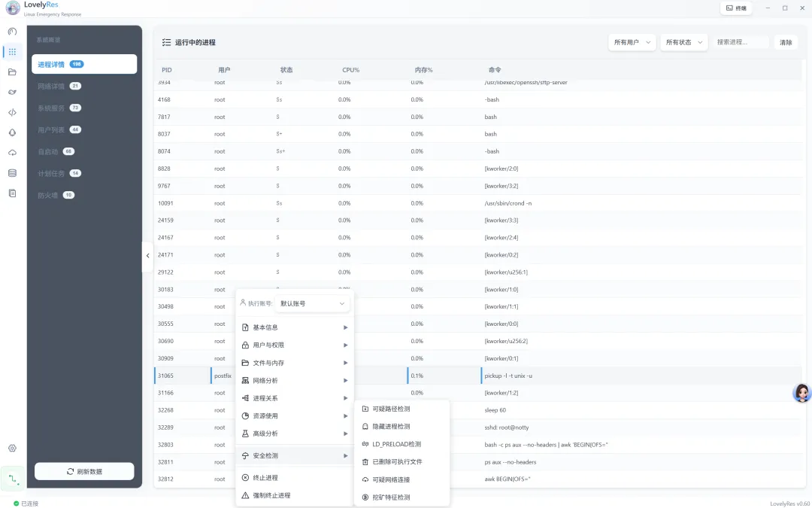
Task: Open the floating assistant avatar
Action: tap(801, 393)
